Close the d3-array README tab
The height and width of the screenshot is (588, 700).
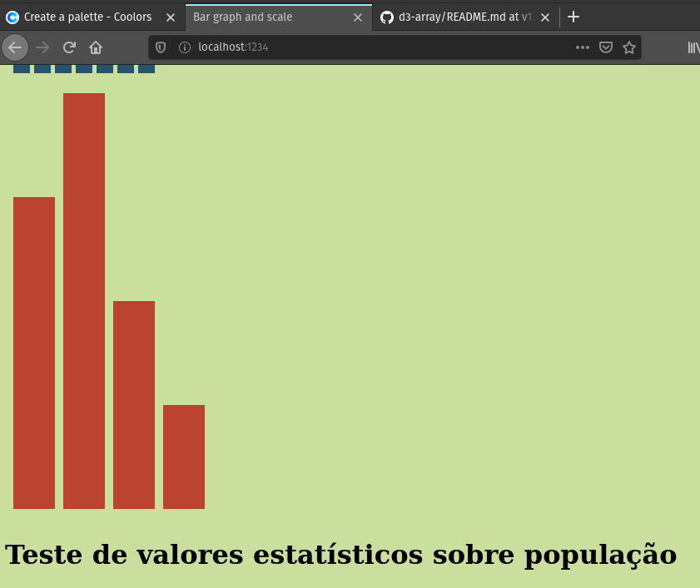tap(544, 17)
